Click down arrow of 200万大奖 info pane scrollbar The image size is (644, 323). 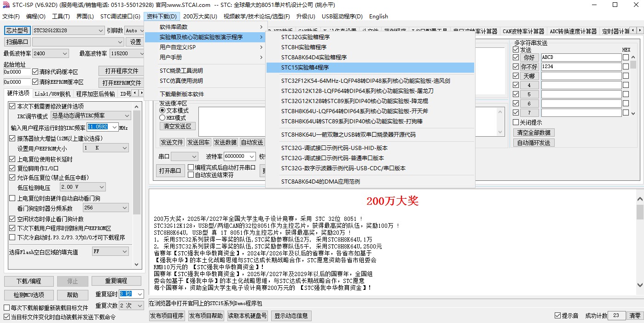(x=639, y=286)
